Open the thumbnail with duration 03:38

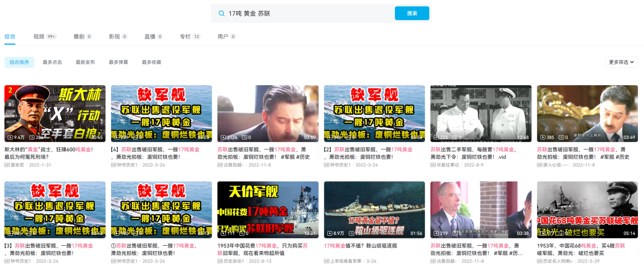click(x=481, y=210)
